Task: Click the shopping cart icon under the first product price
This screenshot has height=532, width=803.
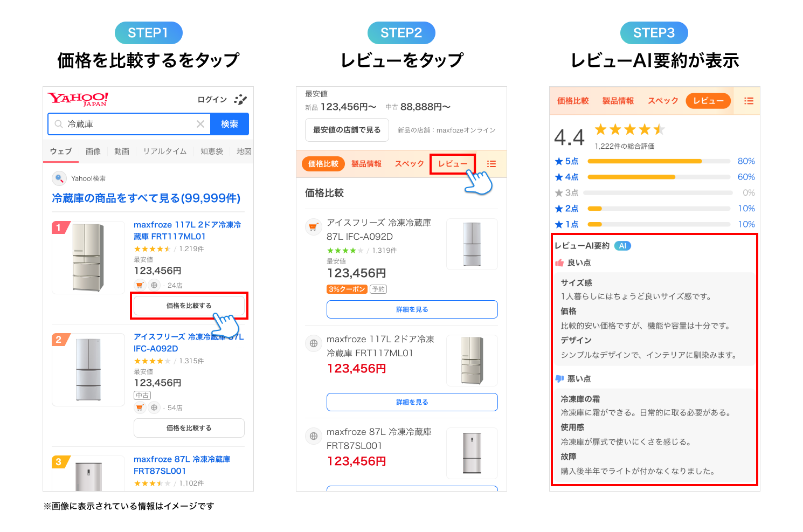Action: coord(139,285)
